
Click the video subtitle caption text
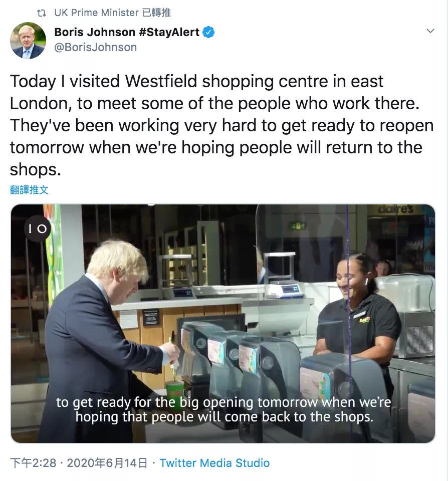coord(223,409)
